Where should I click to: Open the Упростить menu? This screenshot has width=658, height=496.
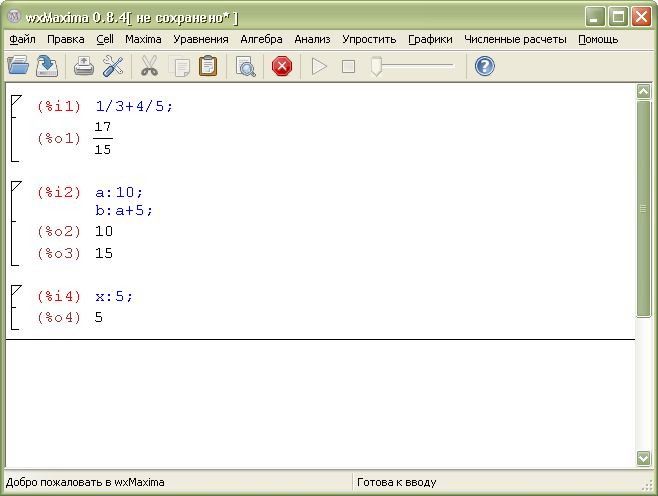click(369, 39)
